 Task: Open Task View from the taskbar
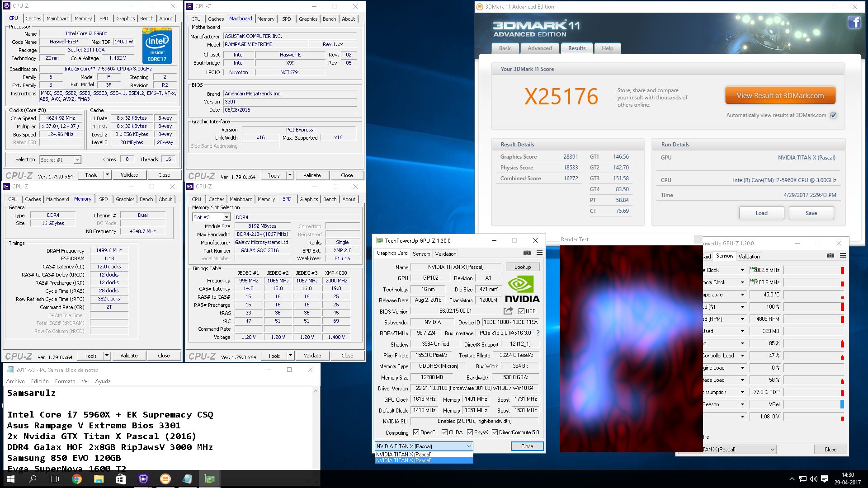click(54, 479)
